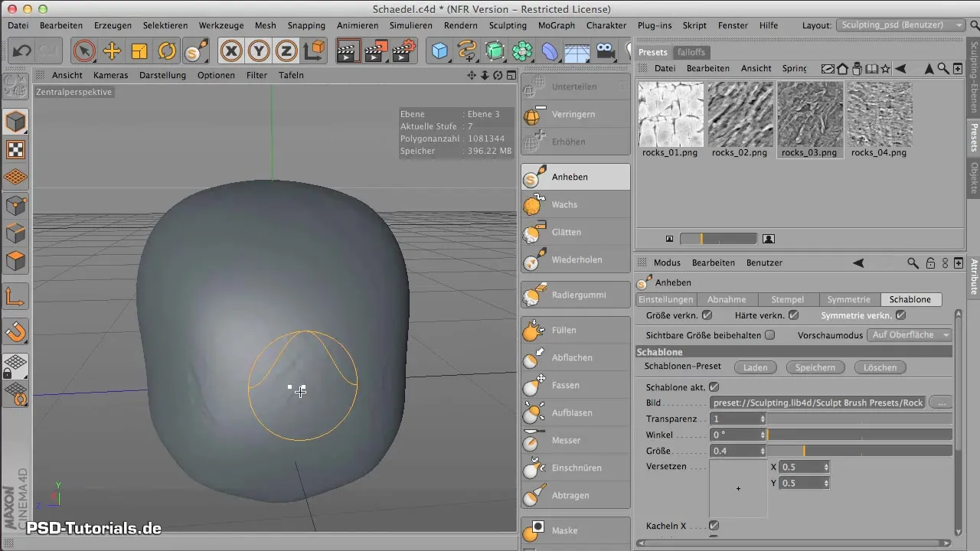980x551 pixels.
Task: Select the Move tool
Action: click(112, 51)
